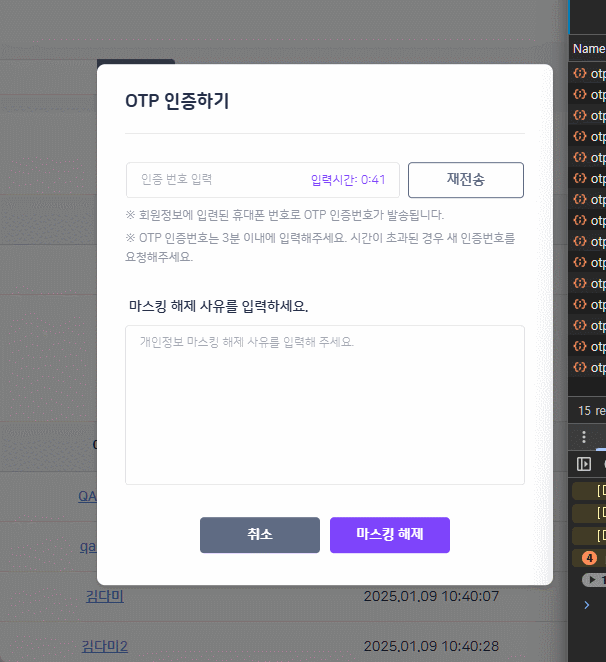Click the first yellow console warning entry

tap(589, 490)
